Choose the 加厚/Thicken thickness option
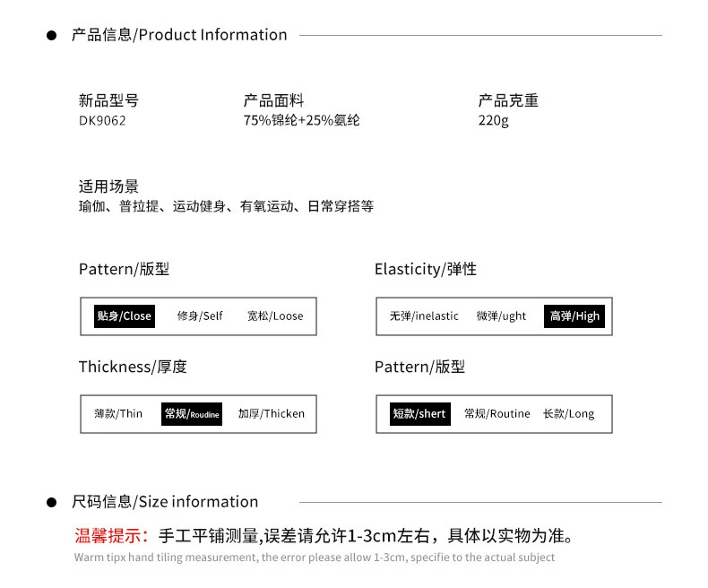 271,413
